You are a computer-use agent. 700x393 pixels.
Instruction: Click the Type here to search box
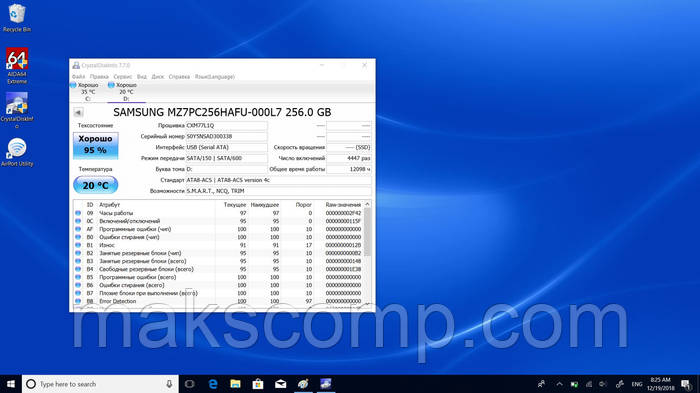[x=100, y=384]
